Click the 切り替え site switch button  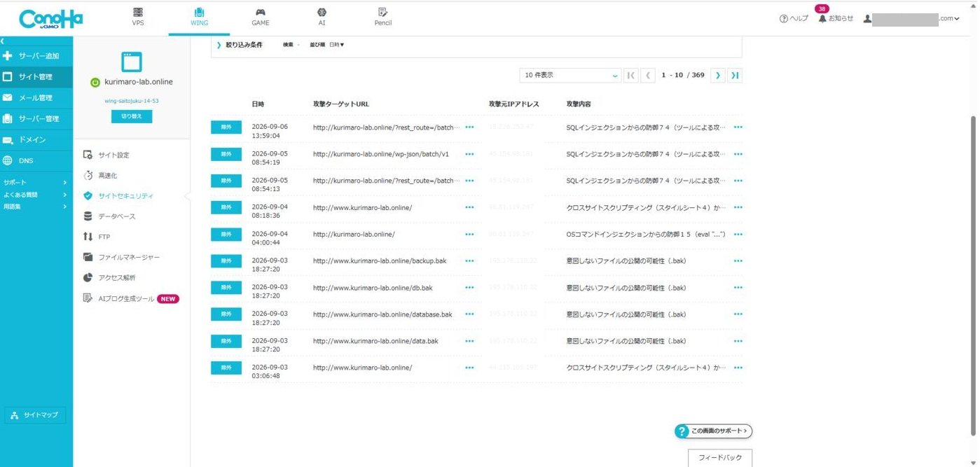click(x=131, y=117)
